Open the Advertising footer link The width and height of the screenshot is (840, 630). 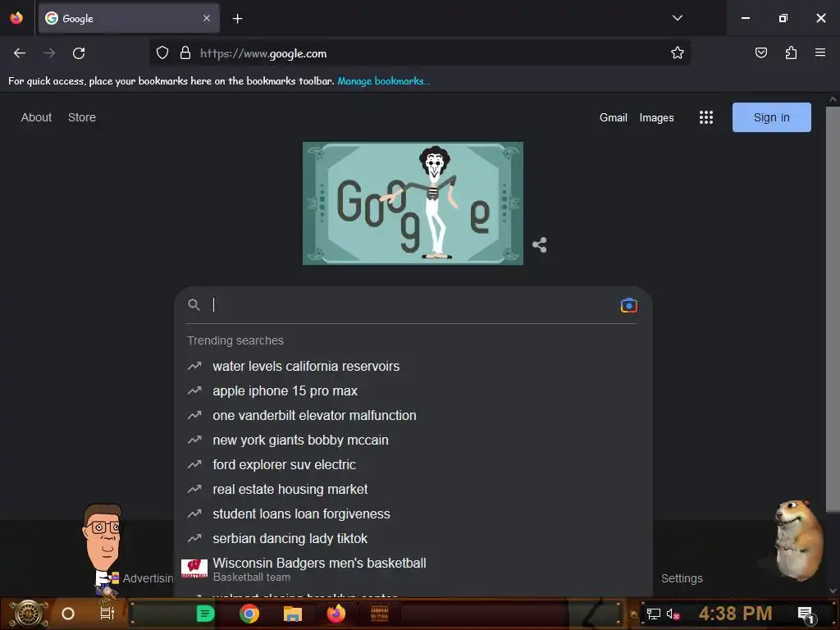(148, 578)
